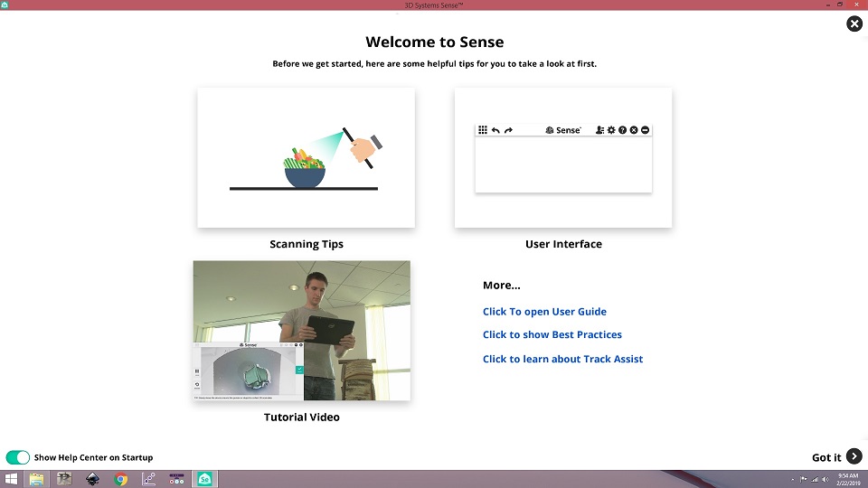
Task: Open the User Interface thumbnail
Action: tap(563, 157)
